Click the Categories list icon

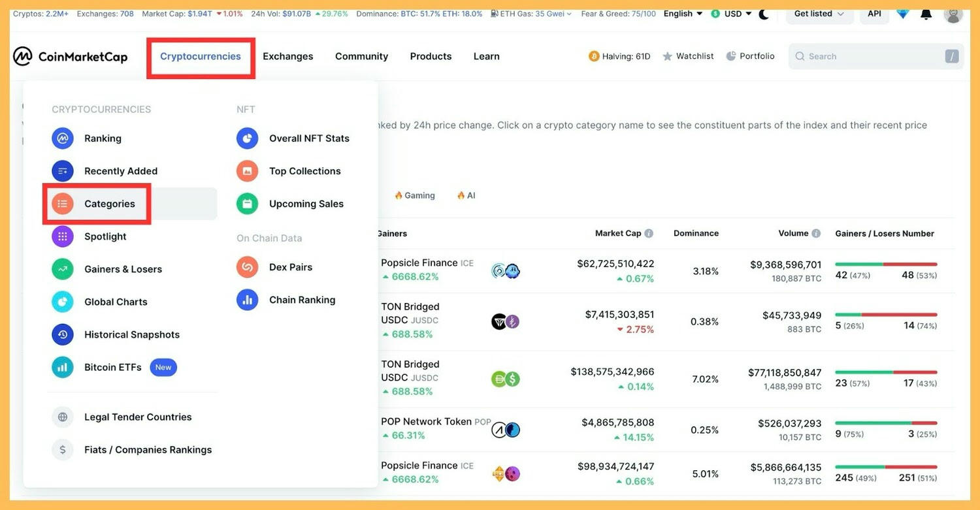click(x=63, y=204)
